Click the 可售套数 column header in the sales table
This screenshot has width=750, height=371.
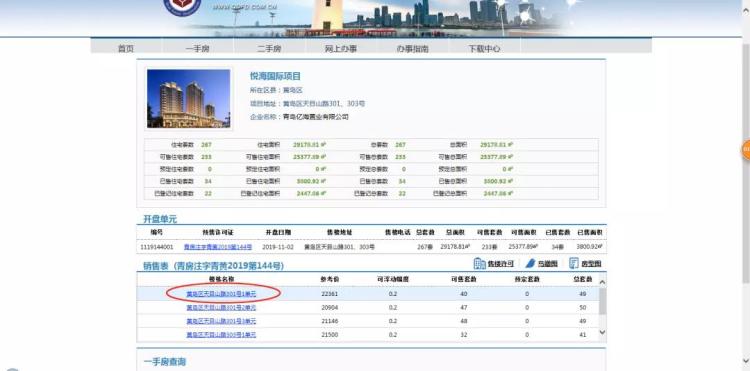point(463,279)
